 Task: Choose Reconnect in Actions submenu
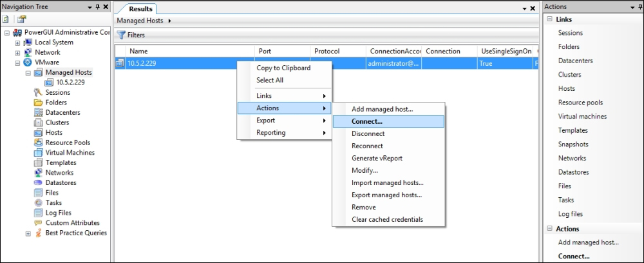(388, 146)
